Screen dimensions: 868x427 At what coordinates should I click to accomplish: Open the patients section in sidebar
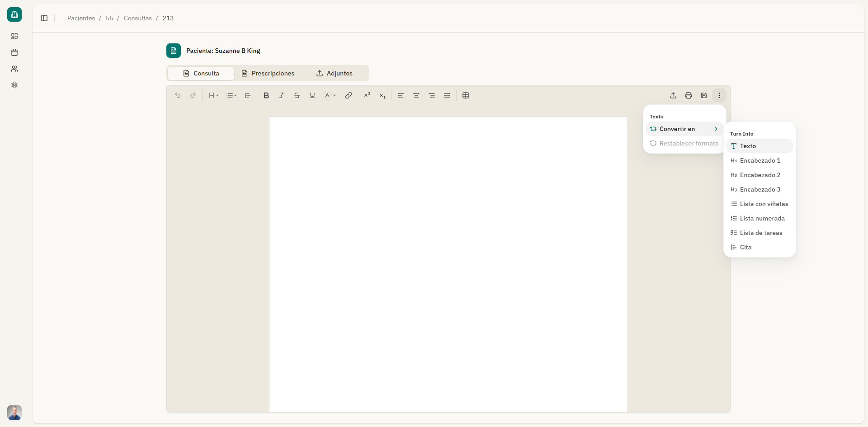(14, 69)
